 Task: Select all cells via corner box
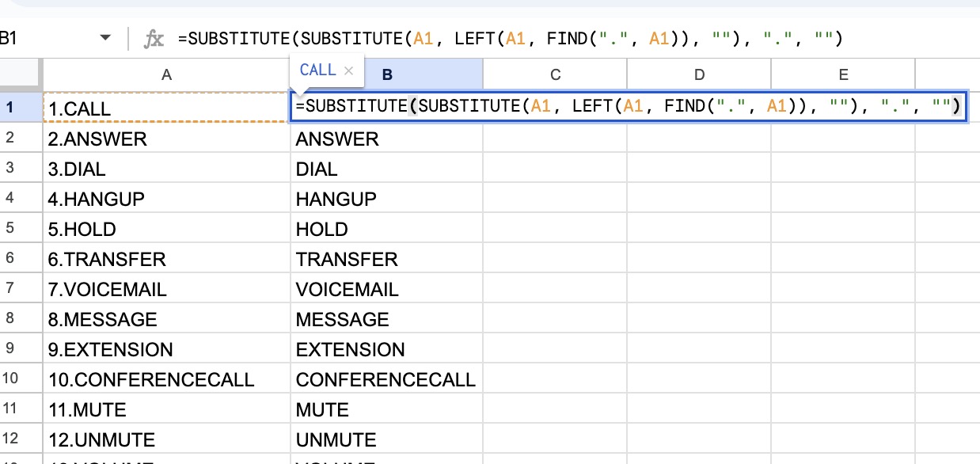[x=21, y=74]
